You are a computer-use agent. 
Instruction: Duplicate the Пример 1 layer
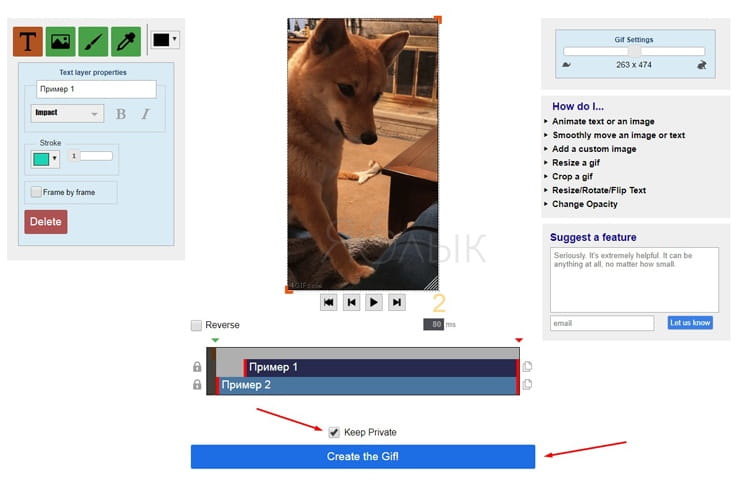click(527, 366)
